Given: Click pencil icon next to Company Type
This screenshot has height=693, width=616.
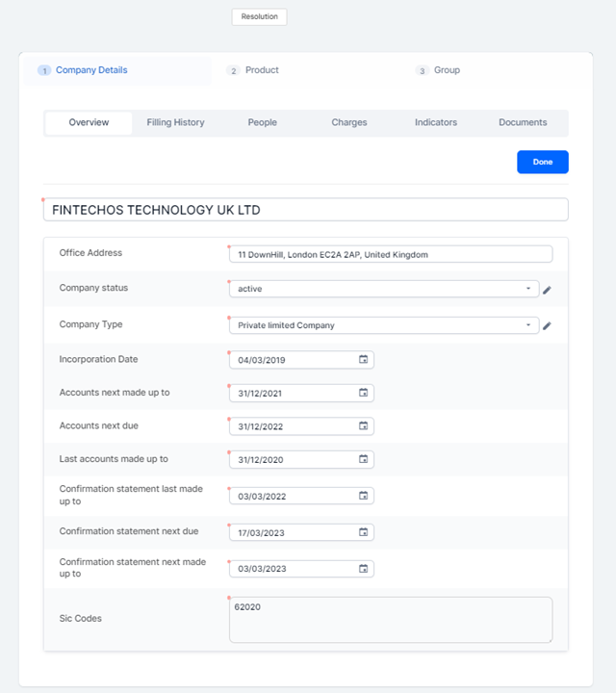Looking at the screenshot, I should click(x=547, y=326).
